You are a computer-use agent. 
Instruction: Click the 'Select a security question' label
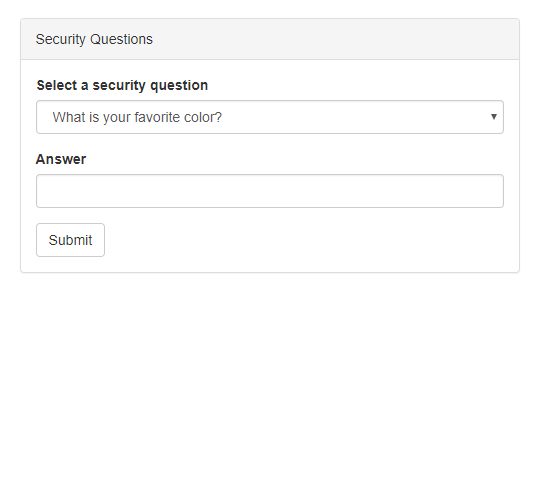pyautogui.click(x=122, y=85)
